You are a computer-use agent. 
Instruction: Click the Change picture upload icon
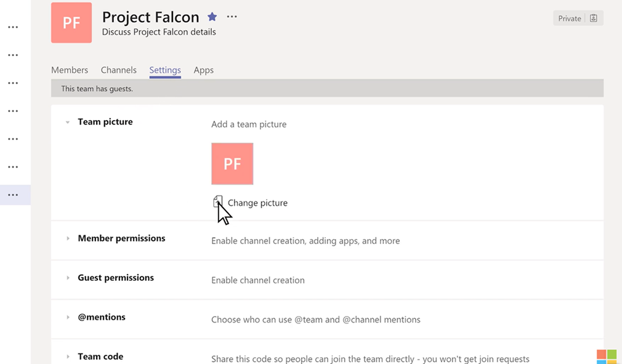(218, 202)
